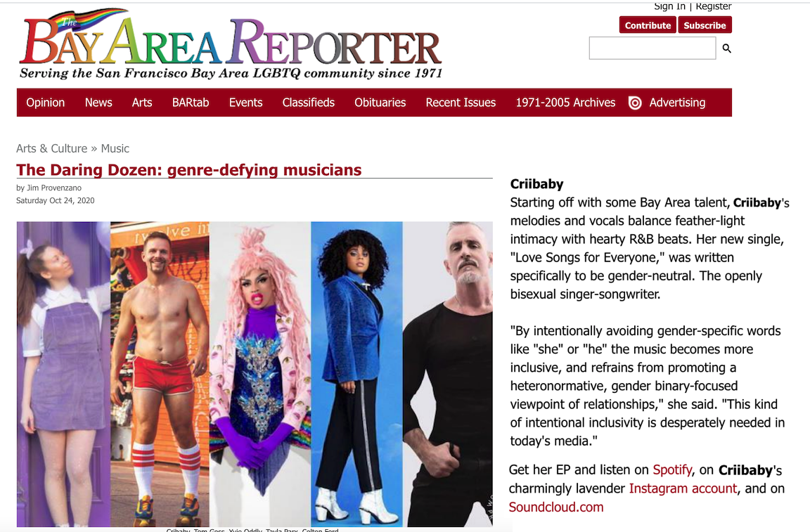
Task: Open Recent Issues from the nav bar
Action: pos(461,103)
